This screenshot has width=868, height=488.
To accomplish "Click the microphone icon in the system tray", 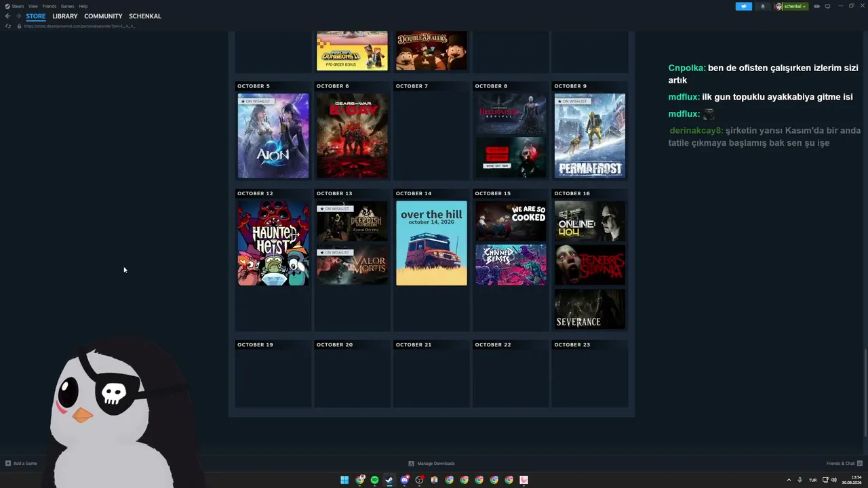I will (x=800, y=480).
